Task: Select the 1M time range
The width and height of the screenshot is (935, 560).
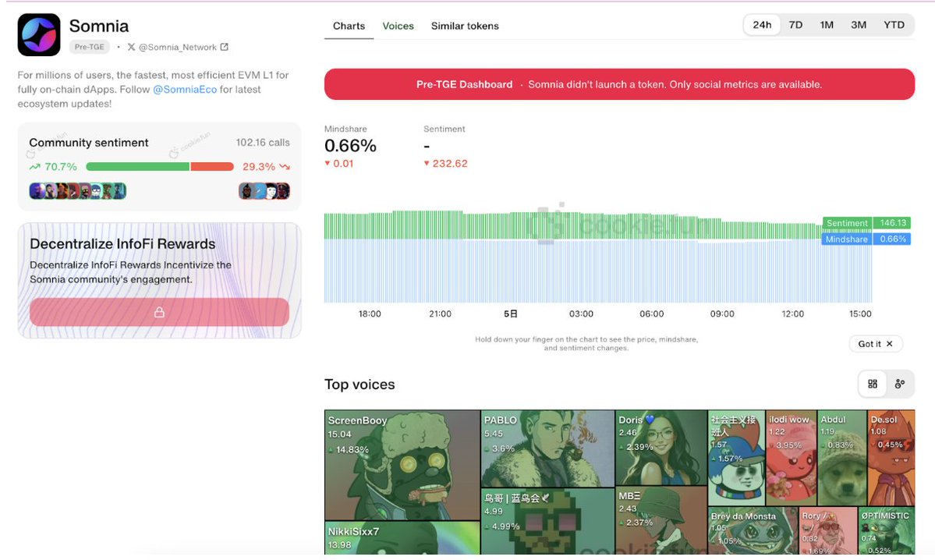Action: coord(827,25)
